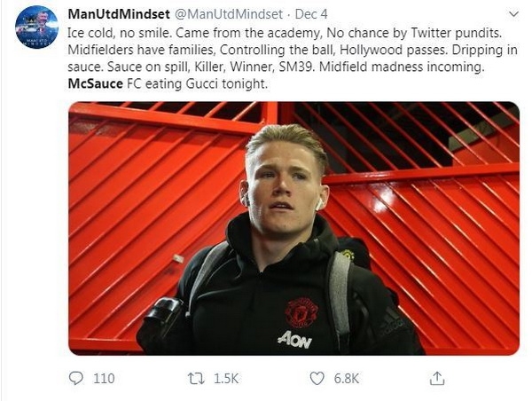The image size is (532, 401).
Task: Click the bold McSauce keyword
Action: coord(97,84)
